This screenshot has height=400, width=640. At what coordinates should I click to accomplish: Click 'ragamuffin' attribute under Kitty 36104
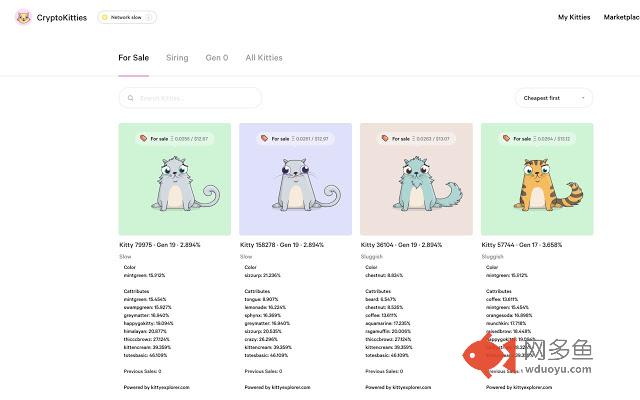388,331
